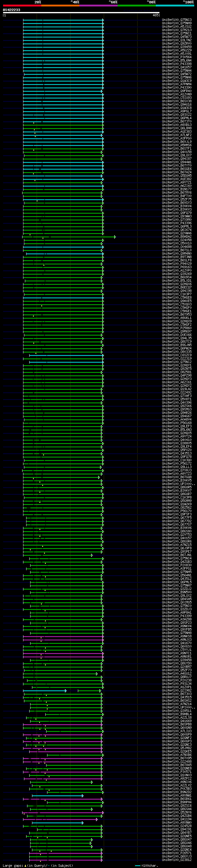Select the UniRef100_B5LXD1 label
Screen dimensions: 197x868
point(177,280)
